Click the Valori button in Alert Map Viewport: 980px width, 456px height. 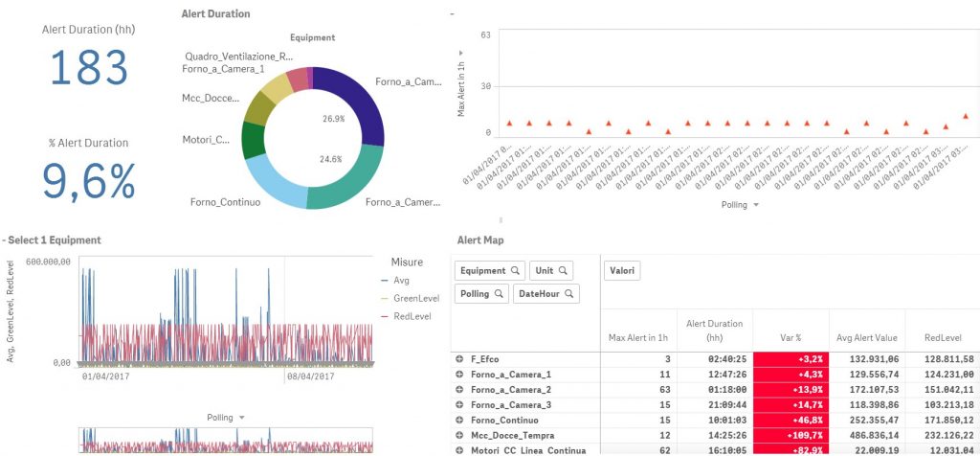click(x=622, y=271)
